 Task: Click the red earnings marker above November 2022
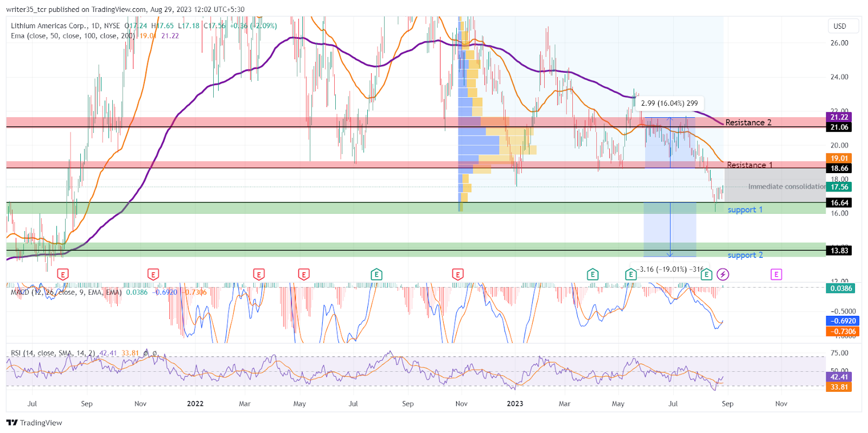(x=458, y=275)
